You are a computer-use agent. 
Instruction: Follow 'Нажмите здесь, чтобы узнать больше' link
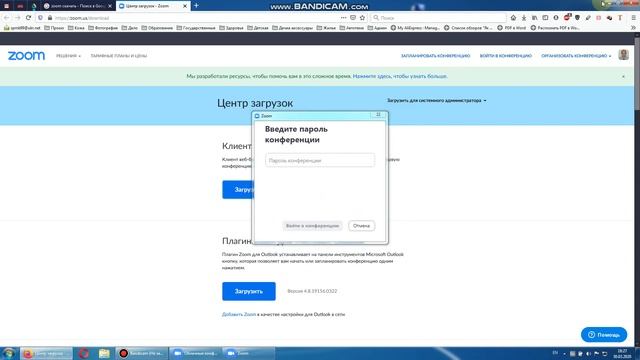point(400,76)
